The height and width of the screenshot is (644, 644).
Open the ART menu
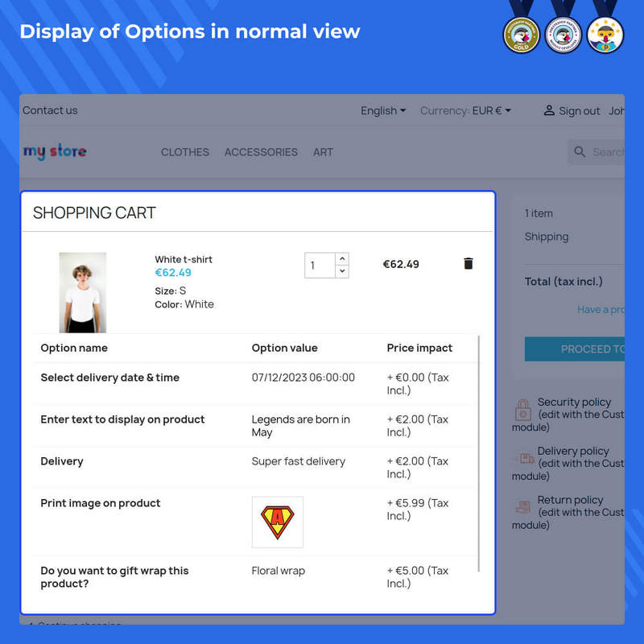tap(323, 152)
